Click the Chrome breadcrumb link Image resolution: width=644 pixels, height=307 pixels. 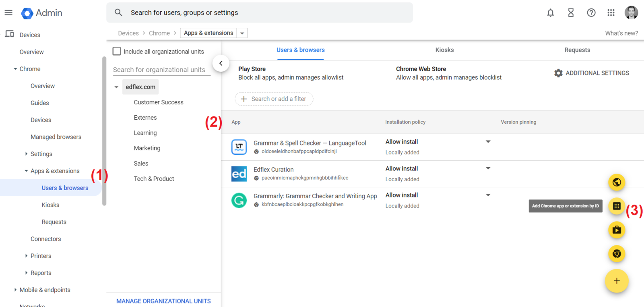pos(159,33)
